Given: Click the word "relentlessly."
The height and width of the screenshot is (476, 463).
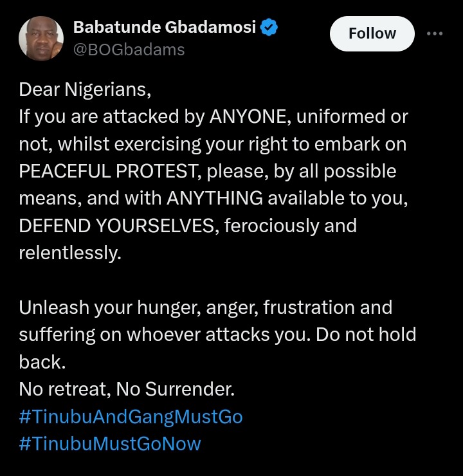Looking at the screenshot, I should click(70, 253).
